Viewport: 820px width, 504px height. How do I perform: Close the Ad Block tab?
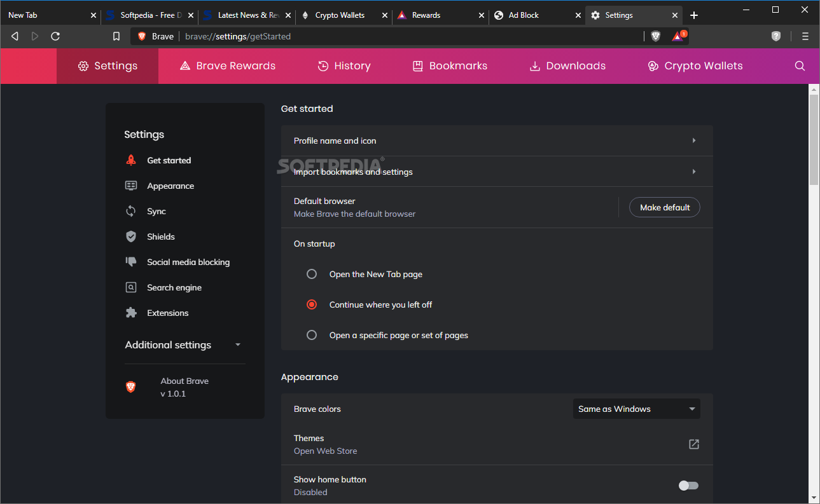578,15
